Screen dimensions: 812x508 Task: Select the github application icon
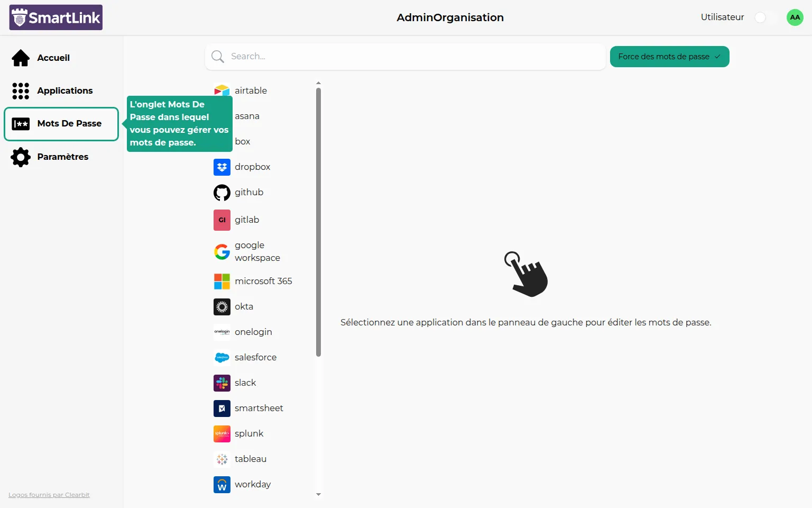pyautogui.click(x=222, y=193)
